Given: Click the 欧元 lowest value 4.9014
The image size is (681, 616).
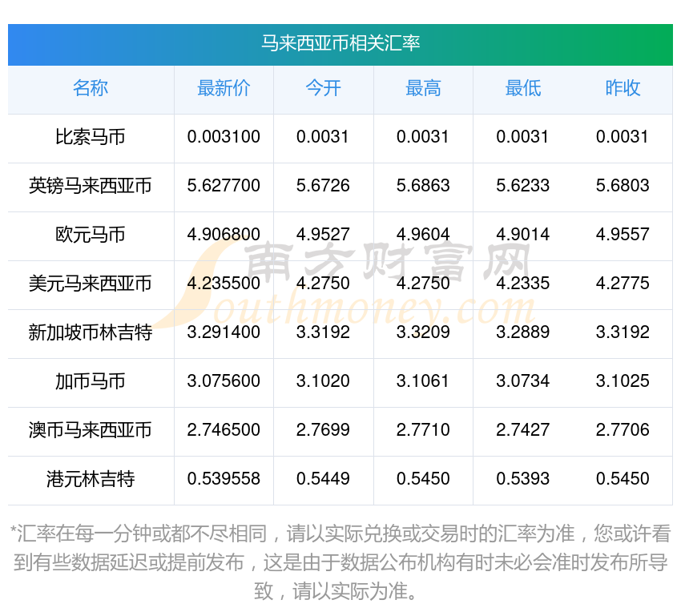Looking at the screenshot, I should point(523,235).
